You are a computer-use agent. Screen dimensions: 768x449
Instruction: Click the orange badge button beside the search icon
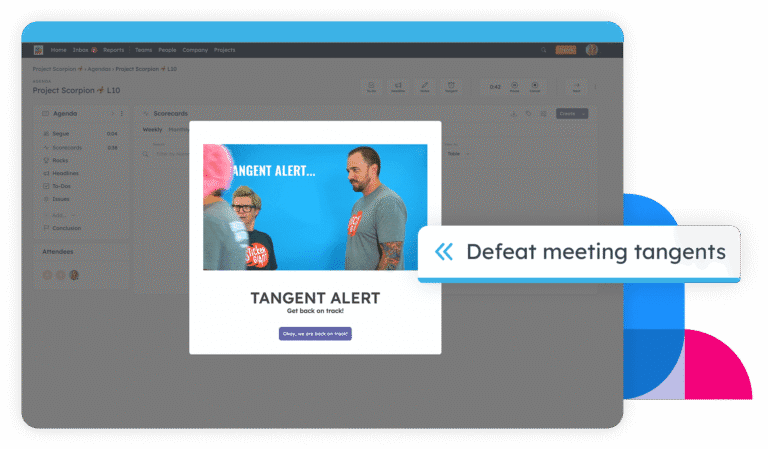[x=566, y=50]
